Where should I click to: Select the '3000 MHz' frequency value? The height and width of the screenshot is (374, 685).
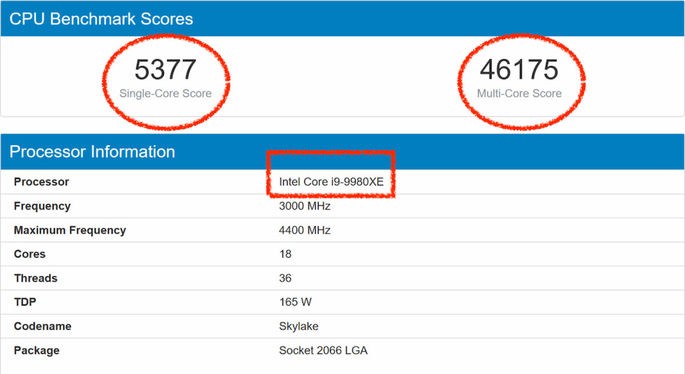tap(304, 206)
